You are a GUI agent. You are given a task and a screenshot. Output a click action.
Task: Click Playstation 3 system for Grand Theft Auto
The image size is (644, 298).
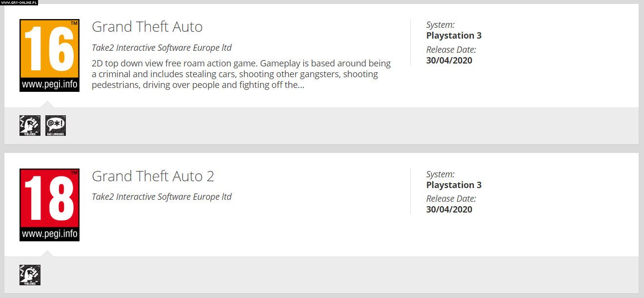[x=454, y=36]
